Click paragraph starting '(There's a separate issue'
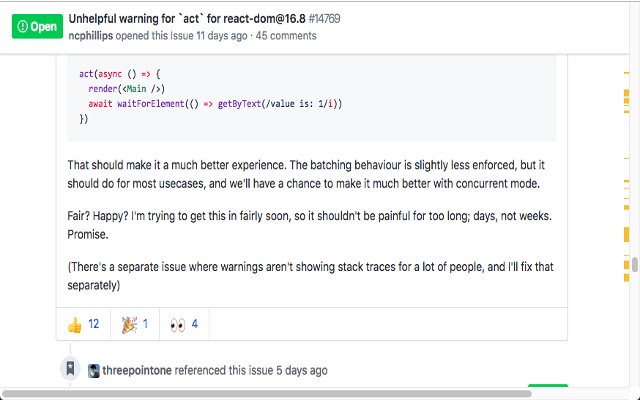 click(310, 276)
